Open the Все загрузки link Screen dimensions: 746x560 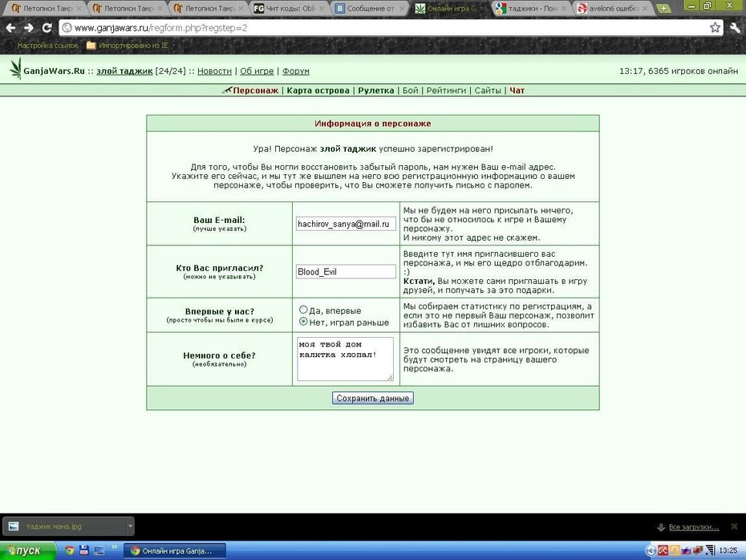pos(694,526)
